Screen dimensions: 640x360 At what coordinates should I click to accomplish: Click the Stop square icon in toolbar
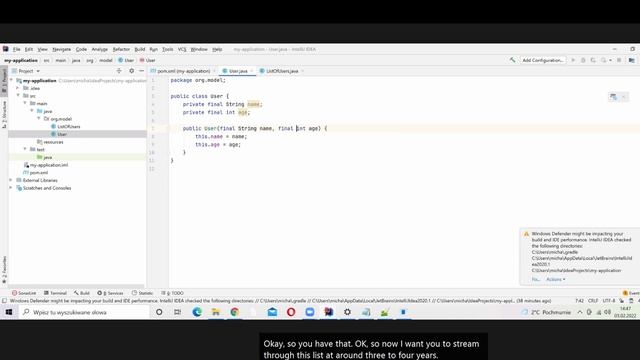619,60
